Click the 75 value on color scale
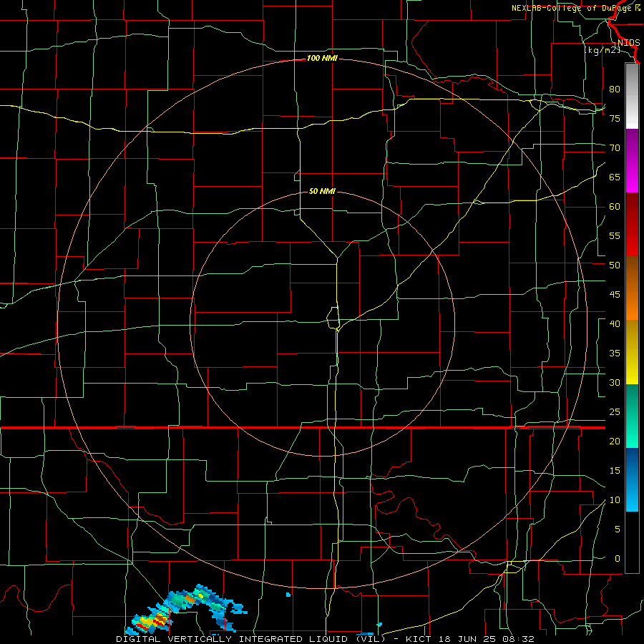The height and width of the screenshot is (644, 644). 615,118
